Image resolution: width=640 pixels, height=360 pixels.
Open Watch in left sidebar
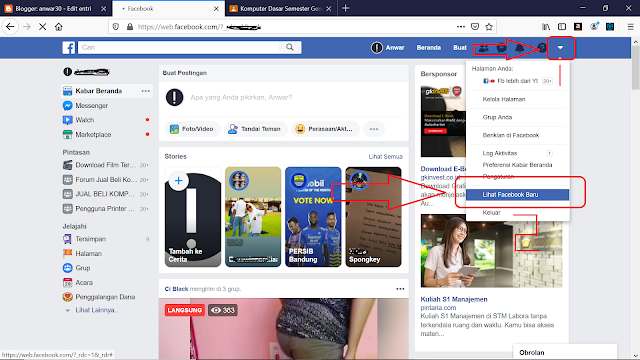84,120
